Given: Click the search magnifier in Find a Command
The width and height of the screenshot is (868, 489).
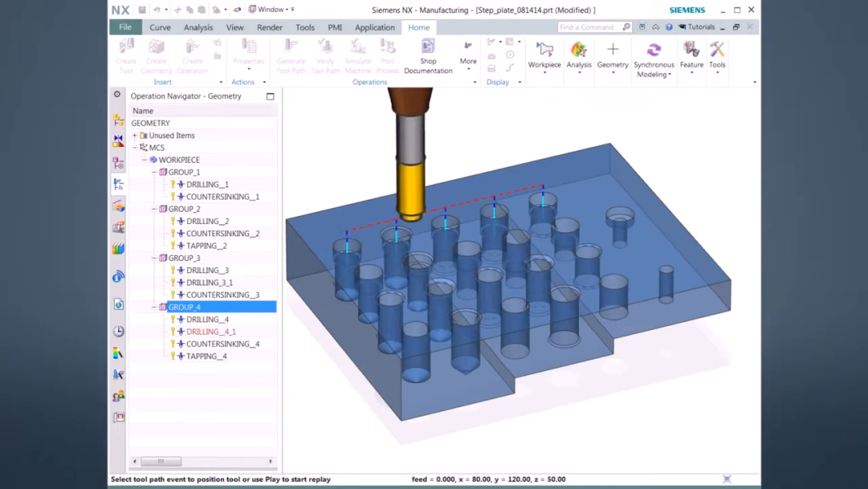Looking at the screenshot, I should 626,27.
